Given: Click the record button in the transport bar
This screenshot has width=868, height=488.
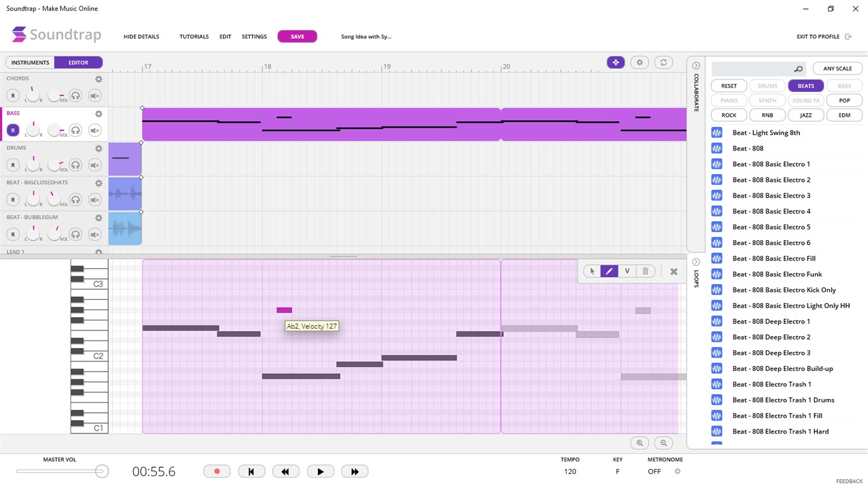Looking at the screenshot, I should 217,471.
